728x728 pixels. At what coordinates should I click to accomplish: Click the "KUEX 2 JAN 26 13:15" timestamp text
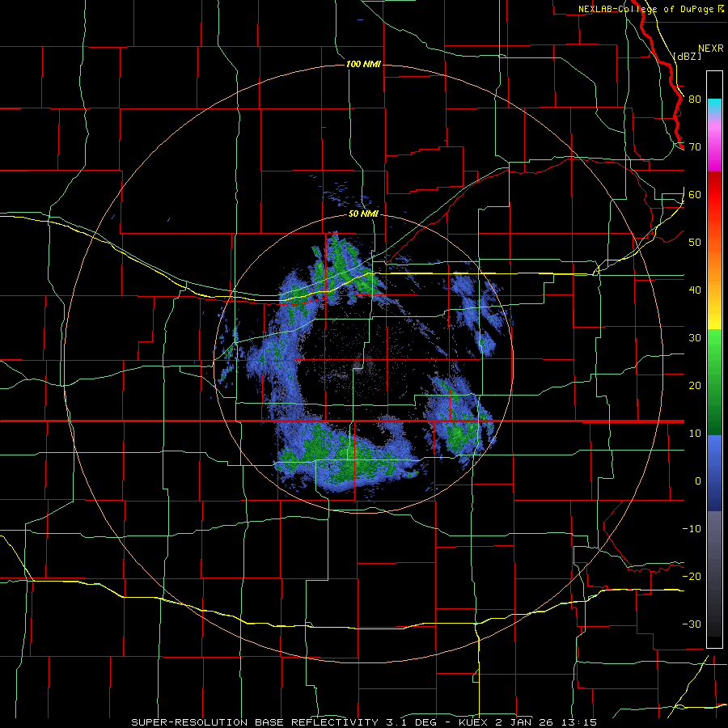(x=527, y=722)
